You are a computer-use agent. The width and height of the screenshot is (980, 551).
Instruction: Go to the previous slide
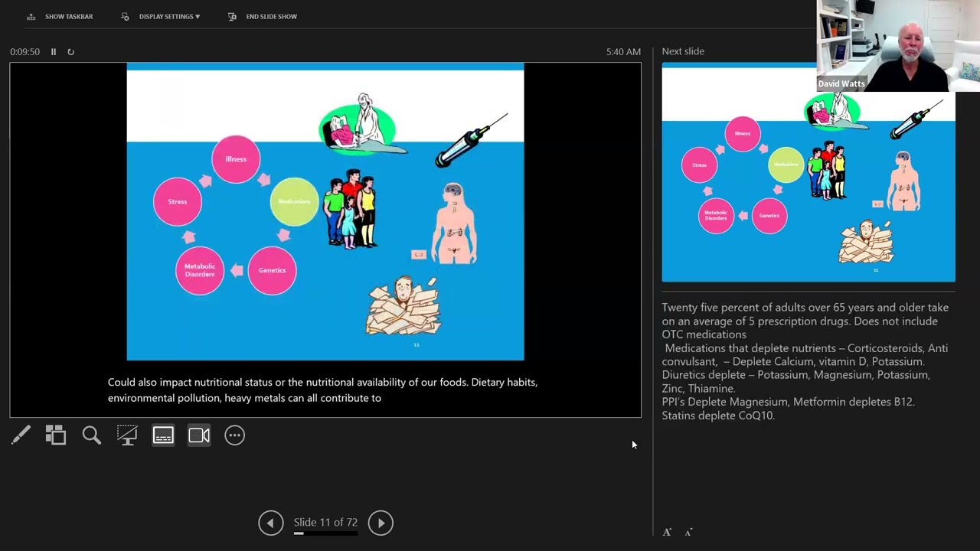coord(270,523)
